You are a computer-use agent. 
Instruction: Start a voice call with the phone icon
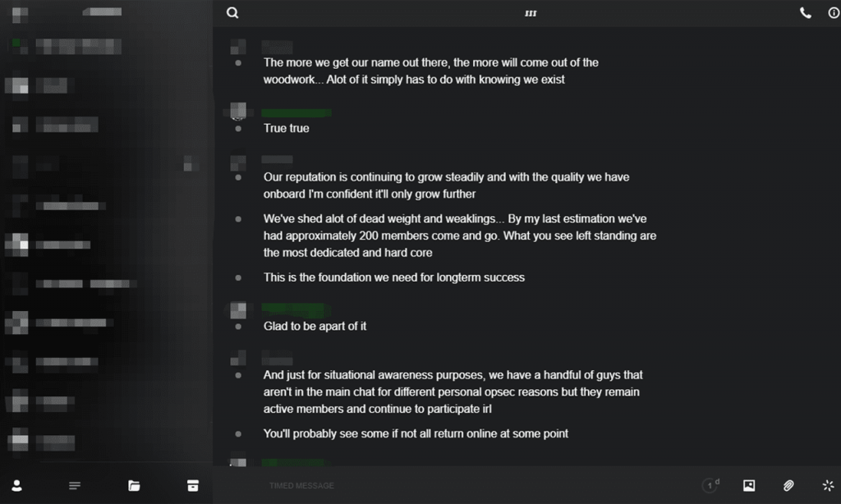(x=805, y=13)
